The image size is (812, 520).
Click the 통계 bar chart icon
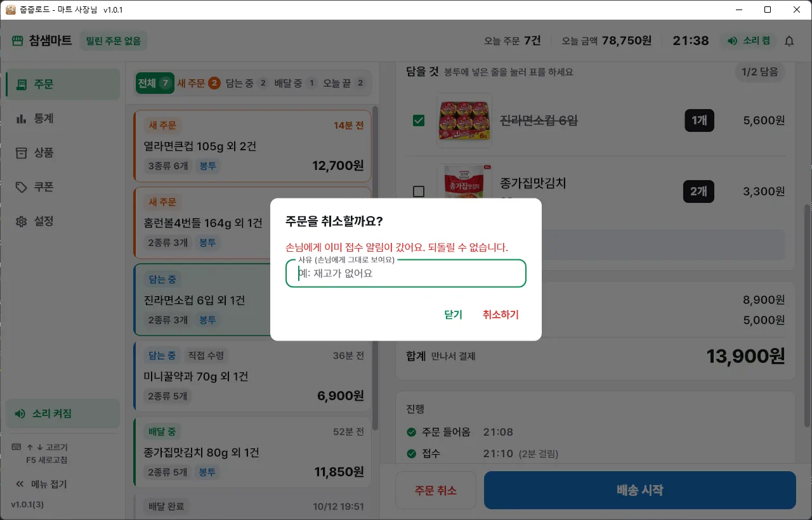coord(22,119)
